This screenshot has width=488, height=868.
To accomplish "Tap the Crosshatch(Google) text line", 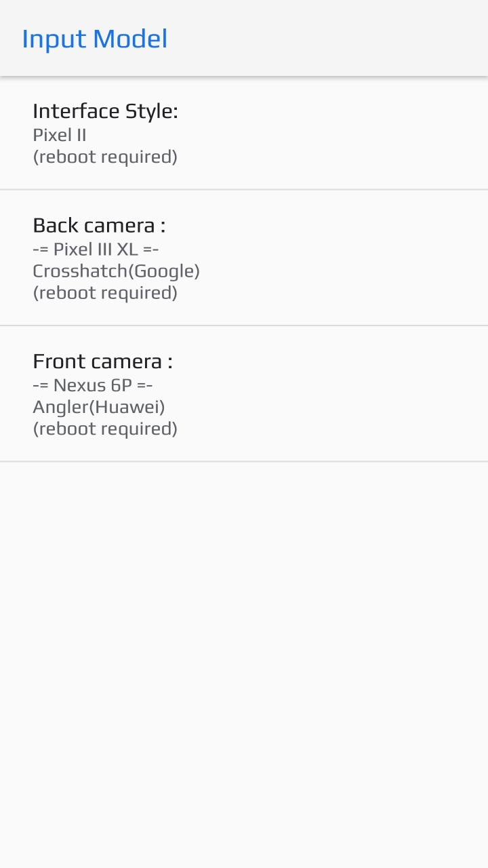I will click(x=116, y=271).
